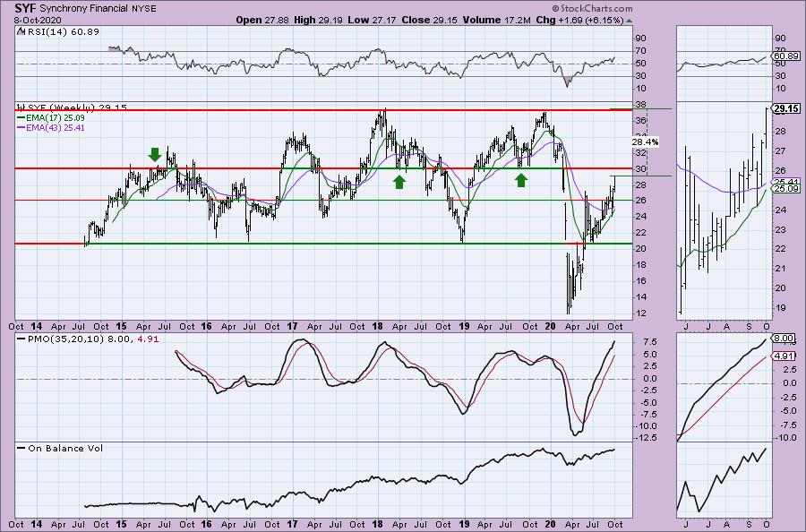
Task: Click the 60.89 RSI value tag in side panel
Action: click(786, 56)
